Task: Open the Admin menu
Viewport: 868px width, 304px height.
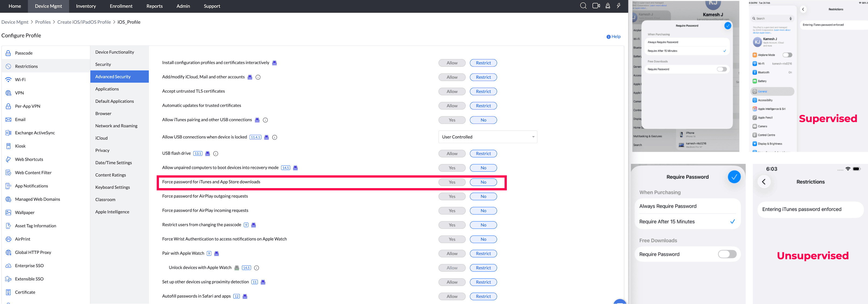Action: tap(183, 6)
